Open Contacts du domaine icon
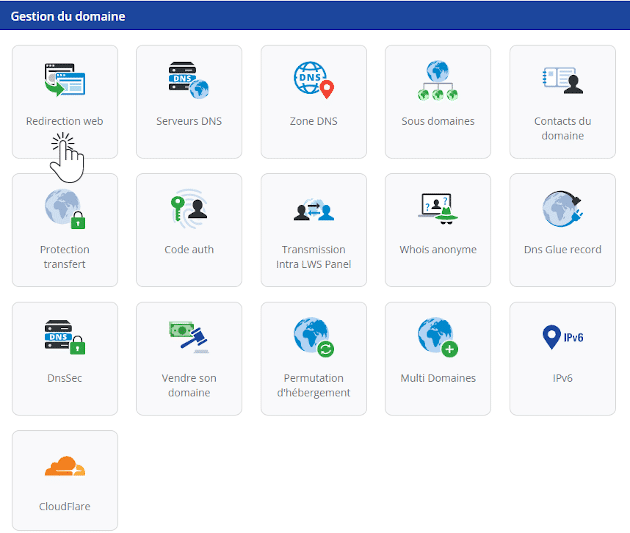630x533 pixels. [562, 80]
